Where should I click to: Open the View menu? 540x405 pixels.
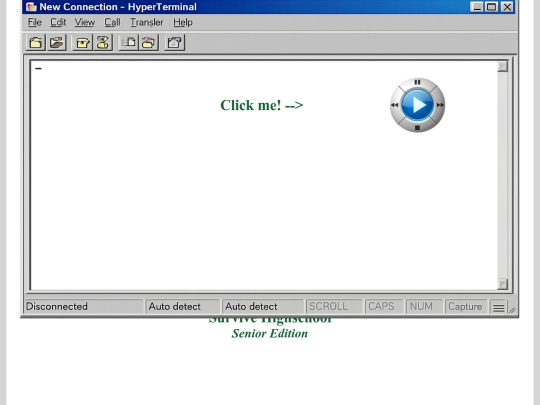tap(84, 22)
